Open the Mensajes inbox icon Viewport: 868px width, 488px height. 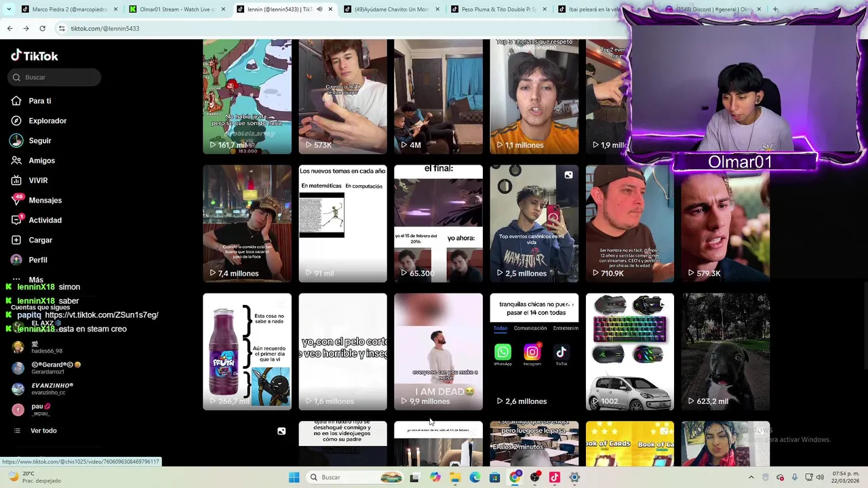coord(16,201)
